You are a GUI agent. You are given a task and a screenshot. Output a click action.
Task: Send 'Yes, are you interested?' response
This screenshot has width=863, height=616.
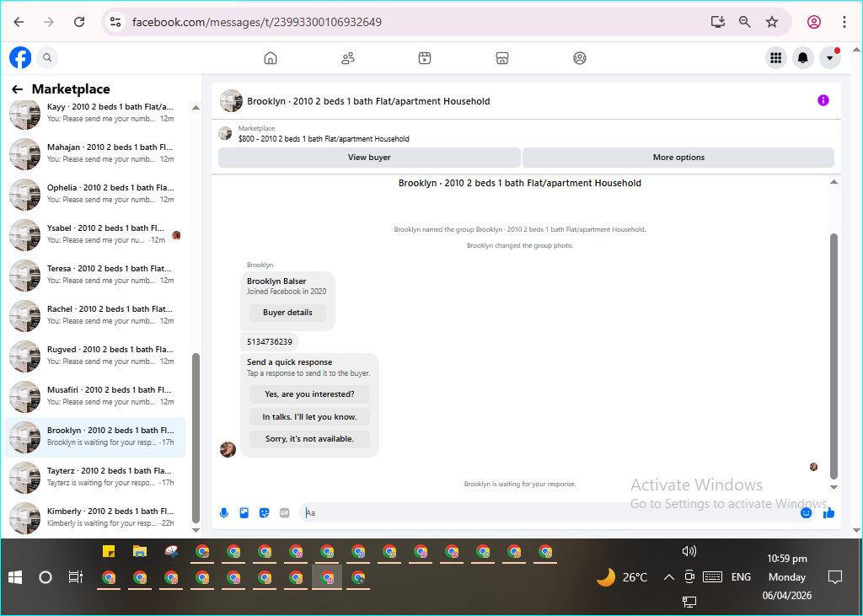(309, 394)
